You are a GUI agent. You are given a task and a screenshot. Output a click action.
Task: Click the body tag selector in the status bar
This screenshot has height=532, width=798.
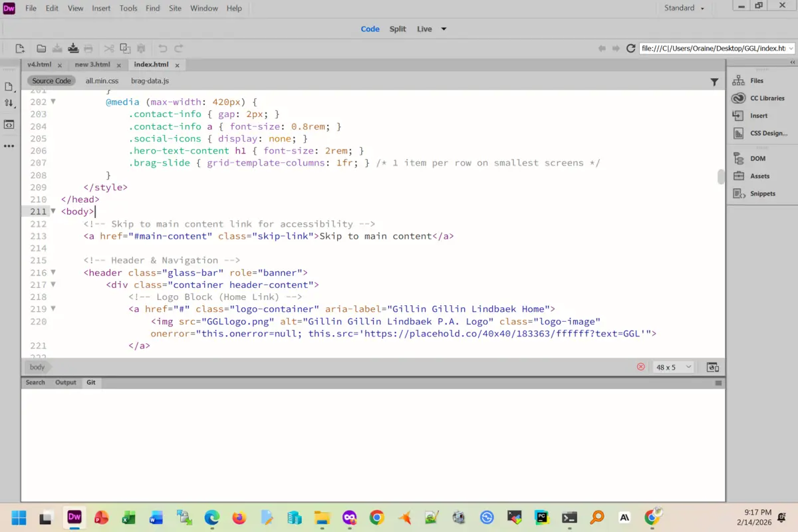click(37, 366)
